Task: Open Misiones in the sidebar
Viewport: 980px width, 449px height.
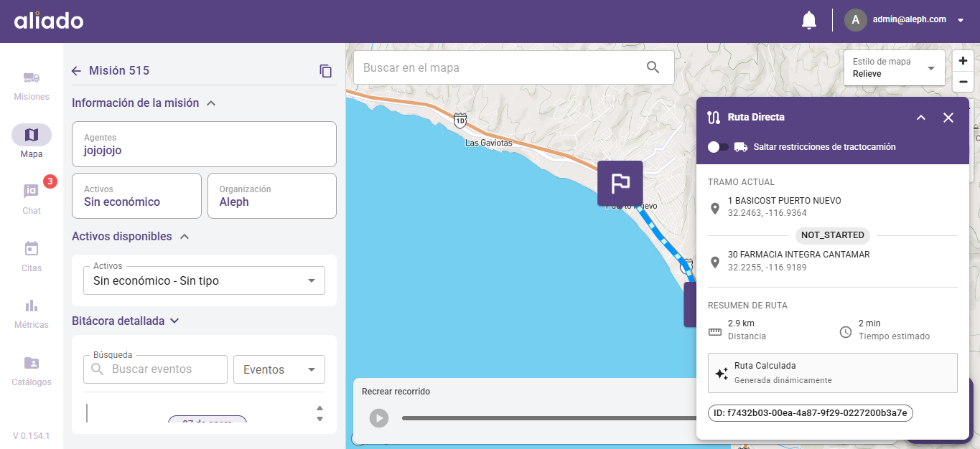Action: coord(32,85)
